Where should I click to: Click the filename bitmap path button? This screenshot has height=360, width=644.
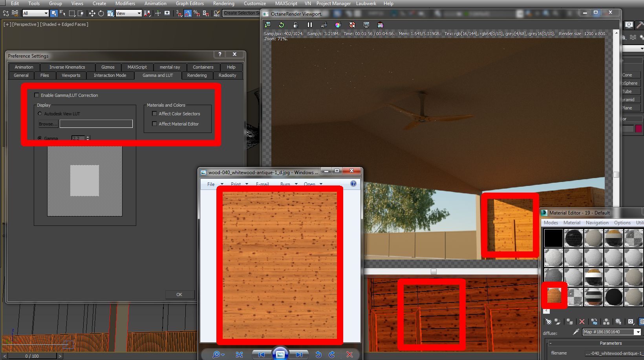(614, 353)
